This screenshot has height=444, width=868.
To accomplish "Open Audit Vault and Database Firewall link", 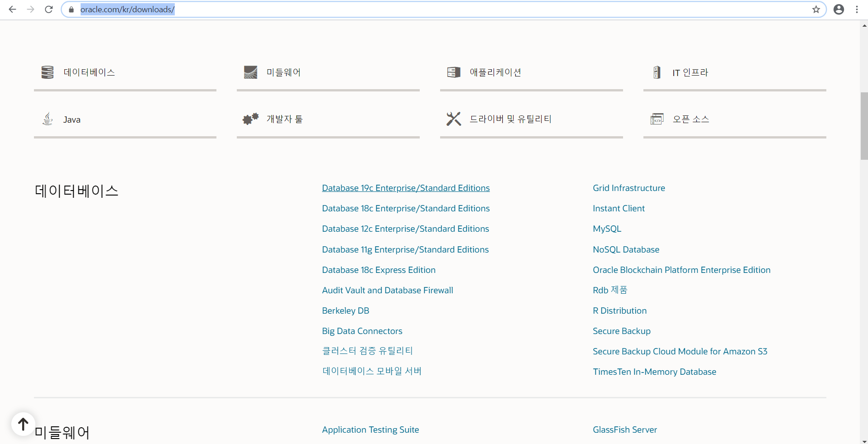I will point(387,290).
